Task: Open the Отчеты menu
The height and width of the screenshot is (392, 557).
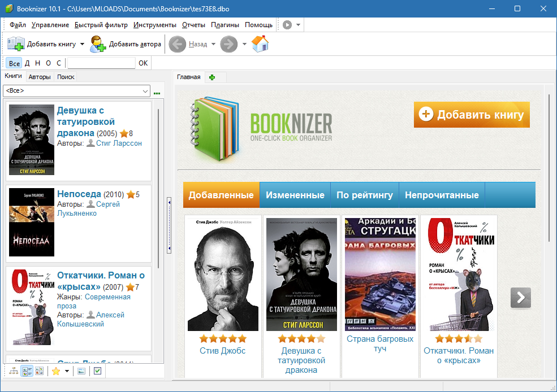Action: [193, 25]
